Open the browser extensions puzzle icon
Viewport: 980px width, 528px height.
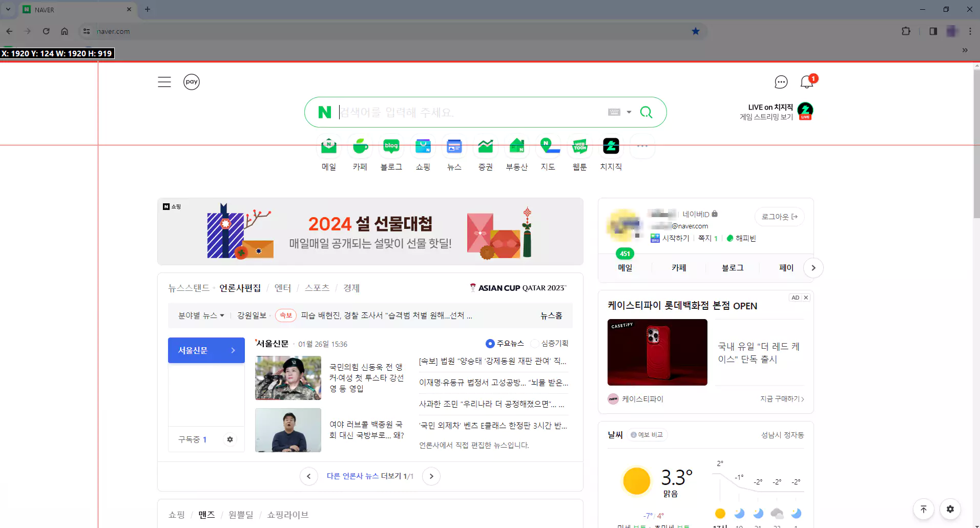[x=906, y=31]
